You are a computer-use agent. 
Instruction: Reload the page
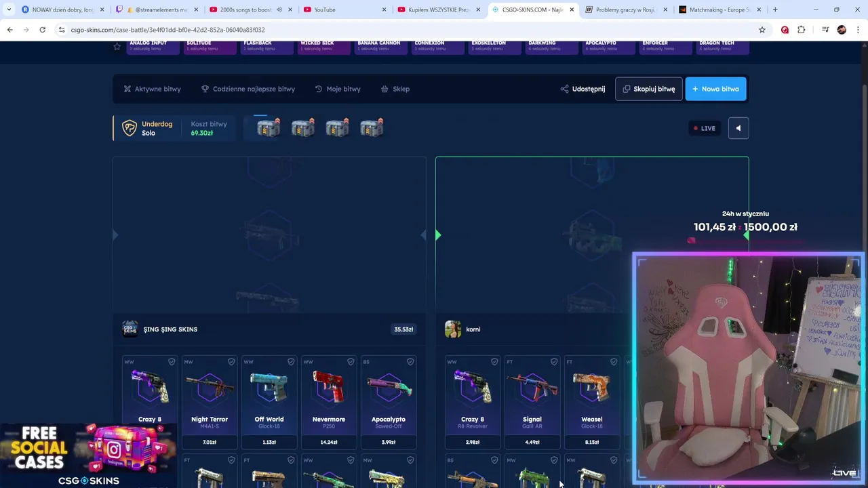42,30
